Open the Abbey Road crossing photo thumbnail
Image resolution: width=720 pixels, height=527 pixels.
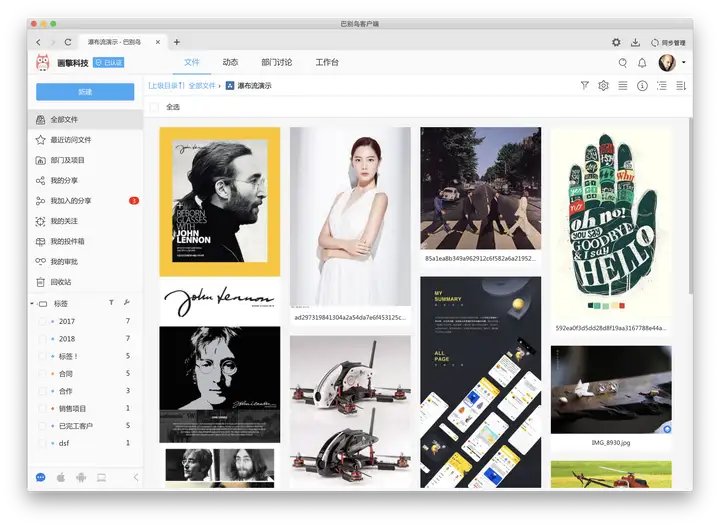tap(480, 188)
